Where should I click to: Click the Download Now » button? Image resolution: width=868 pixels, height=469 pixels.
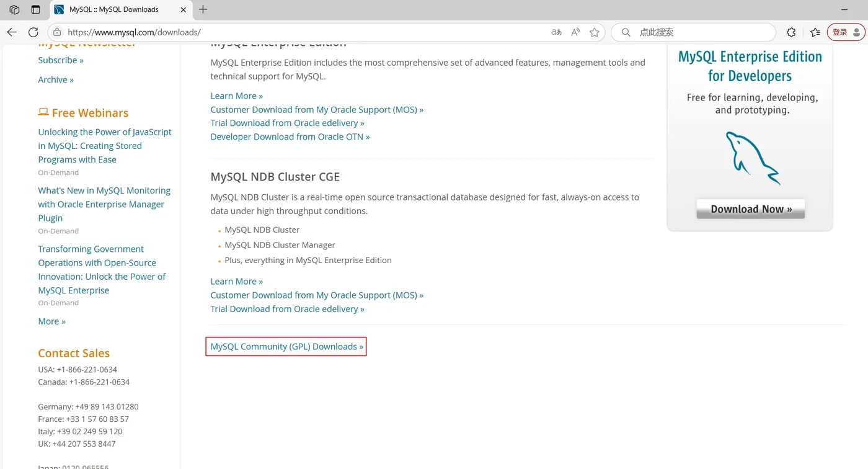tap(751, 209)
